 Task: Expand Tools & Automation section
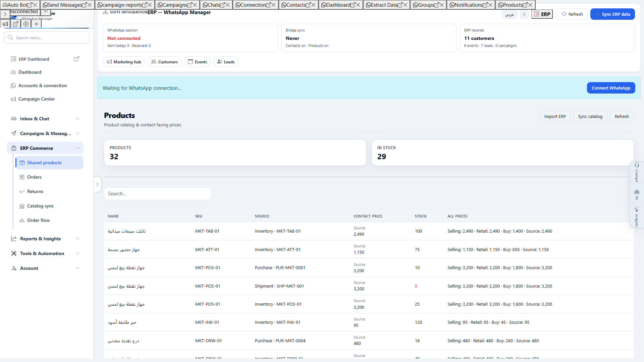tap(45, 253)
